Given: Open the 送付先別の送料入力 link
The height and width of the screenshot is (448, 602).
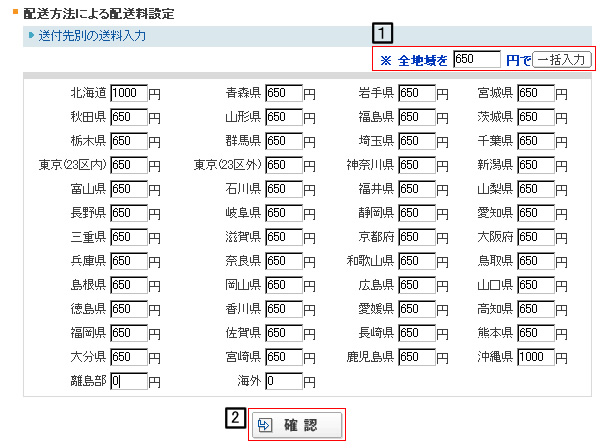Looking at the screenshot, I should (x=92, y=36).
